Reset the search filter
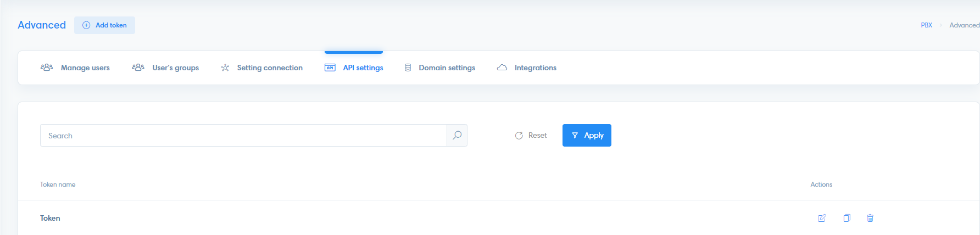The height and width of the screenshot is (235, 980). (x=531, y=136)
